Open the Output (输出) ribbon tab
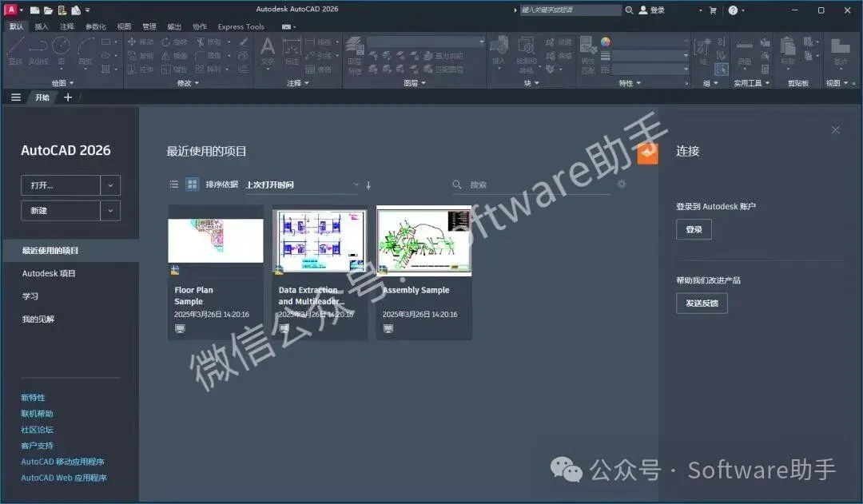This screenshot has width=863, height=504. [174, 26]
